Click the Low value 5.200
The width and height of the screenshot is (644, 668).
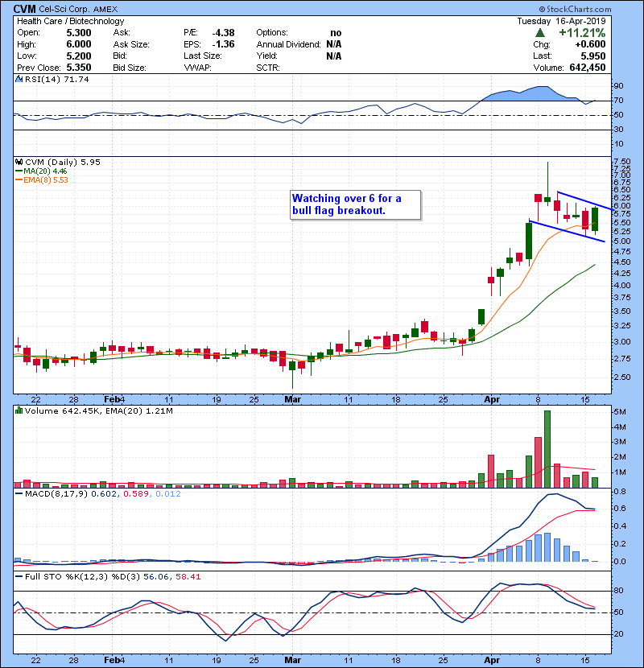pos(79,56)
